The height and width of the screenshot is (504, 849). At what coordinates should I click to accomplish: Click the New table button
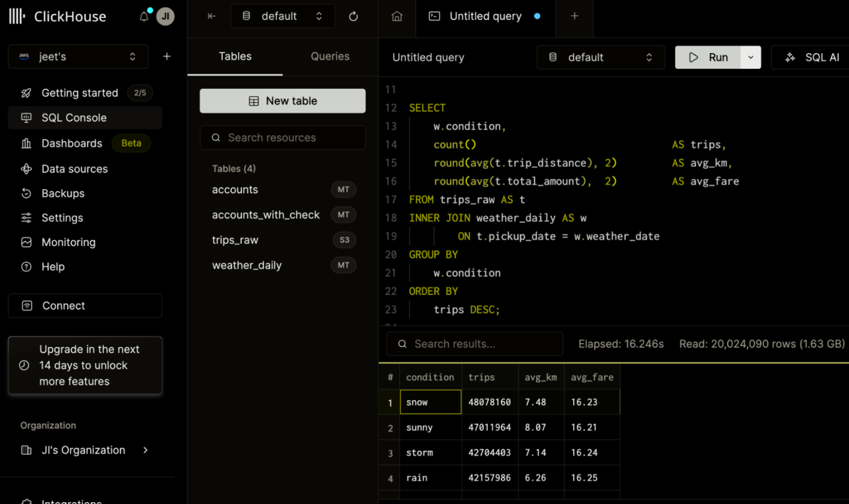(283, 101)
